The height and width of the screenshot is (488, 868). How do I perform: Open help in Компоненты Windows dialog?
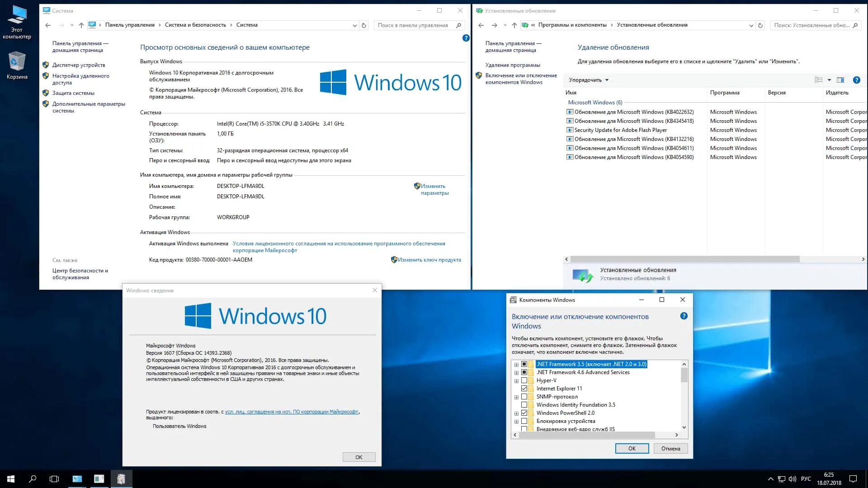[x=684, y=316]
